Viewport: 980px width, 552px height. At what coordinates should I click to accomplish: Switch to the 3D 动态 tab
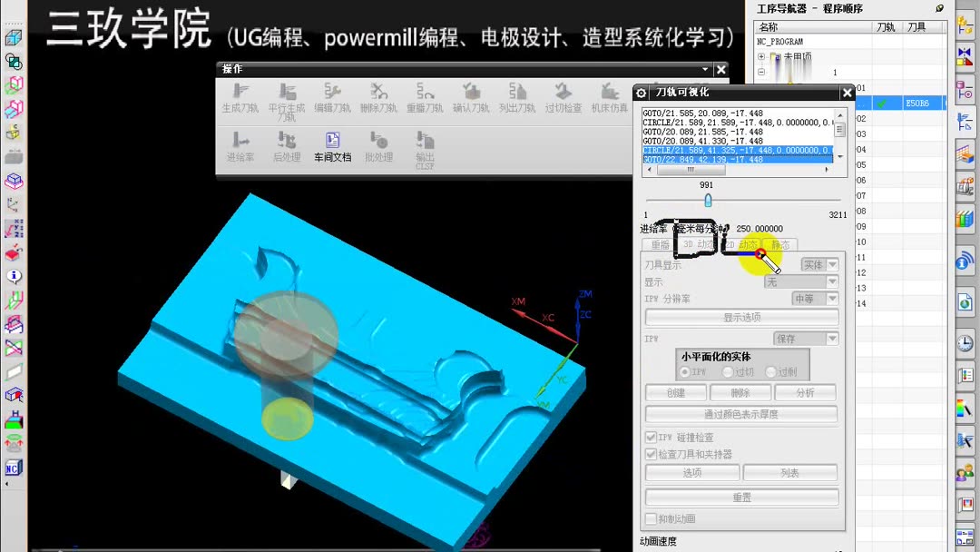pyautogui.click(x=698, y=243)
